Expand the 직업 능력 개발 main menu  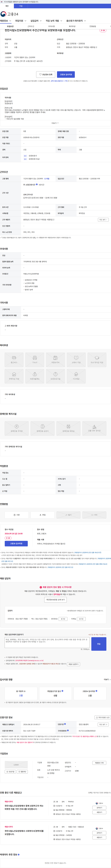coord(54,21)
